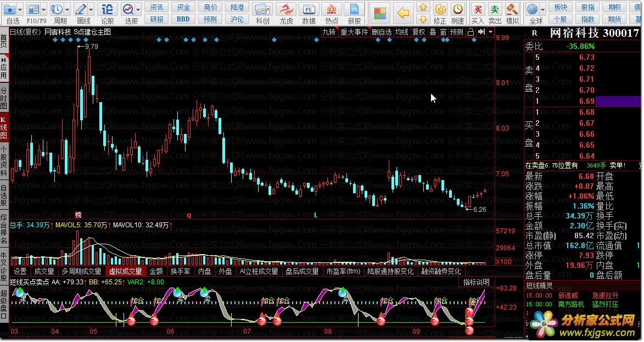Click the 期货 futures button
This screenshot has width=644, height=342.
pos(614,19)
